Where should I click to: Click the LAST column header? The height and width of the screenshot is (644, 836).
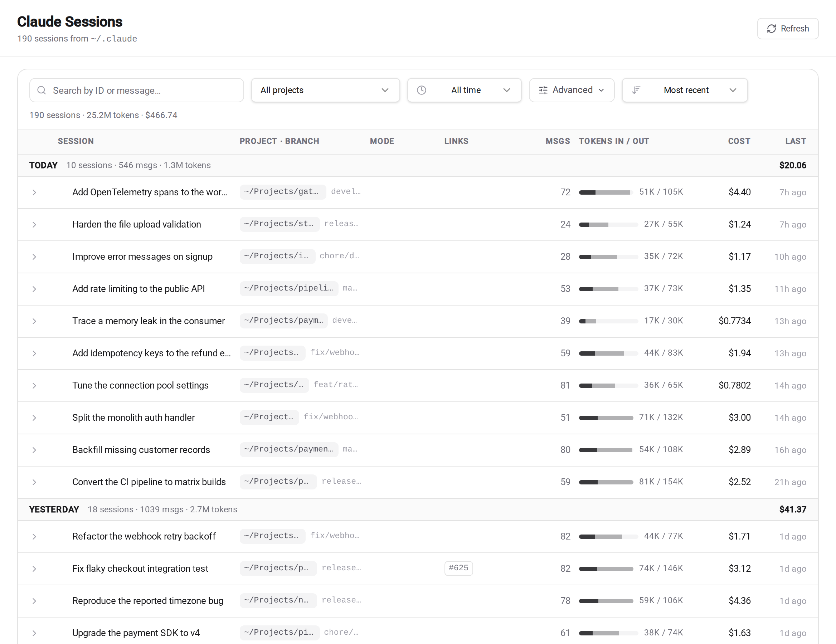pos(796,141)
